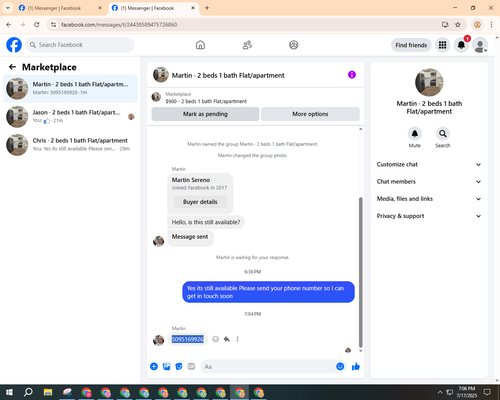Click Mark as pending button
The height and width of the screenshot is (400, 500).
pyautogui.click(x=205, y=114)
